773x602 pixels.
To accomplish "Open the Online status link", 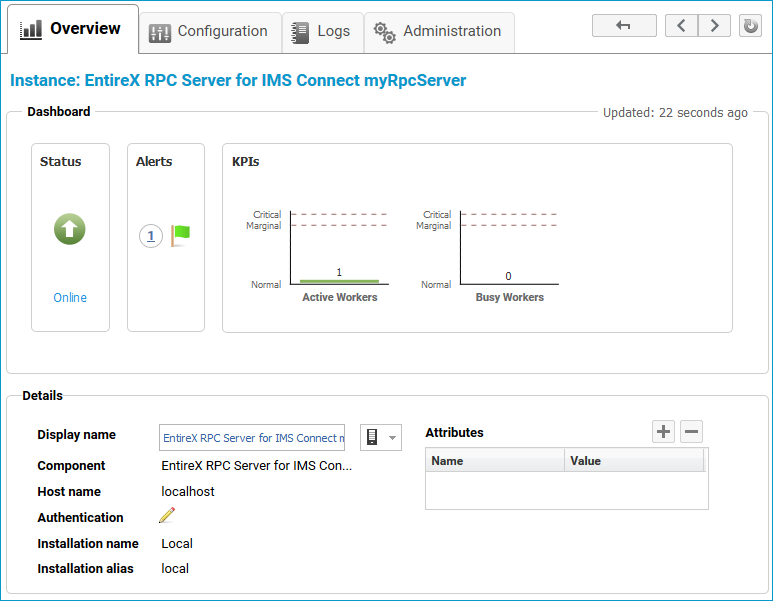I will (70, 298).
